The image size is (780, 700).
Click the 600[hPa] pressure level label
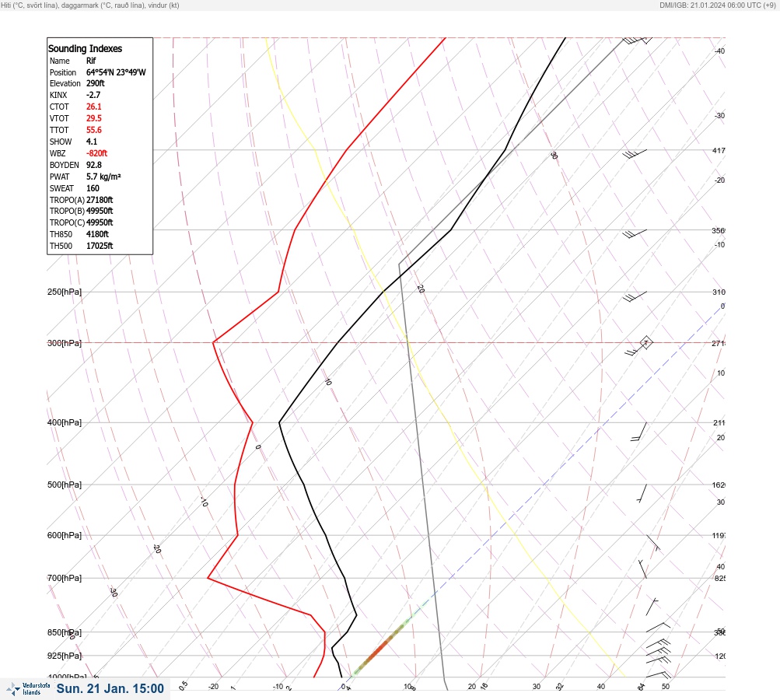(x=65, y=536)
